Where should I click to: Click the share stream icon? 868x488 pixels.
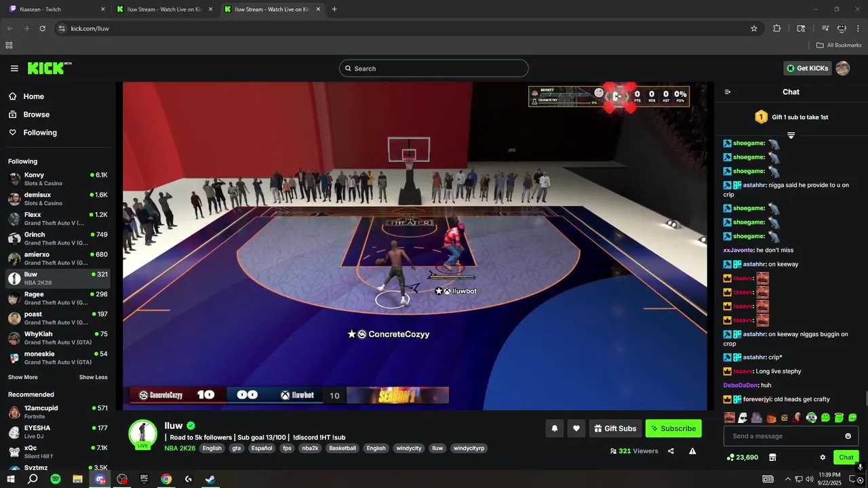[x=671, y=451]
